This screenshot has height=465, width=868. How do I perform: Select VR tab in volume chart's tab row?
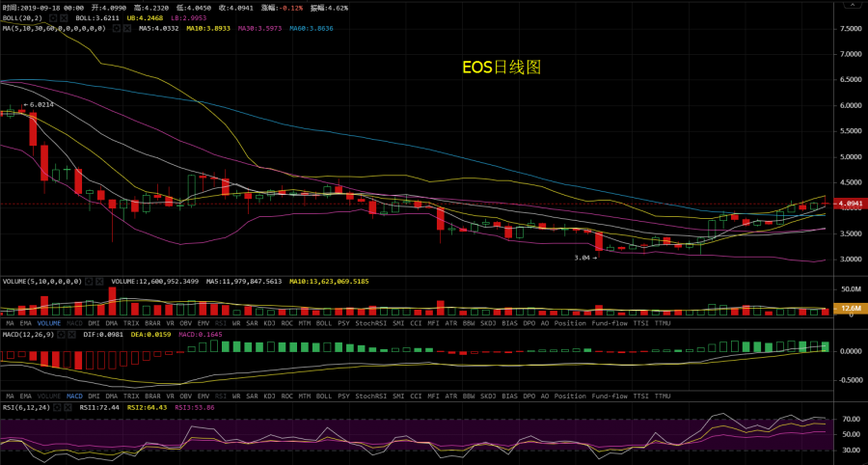point(170,322)
